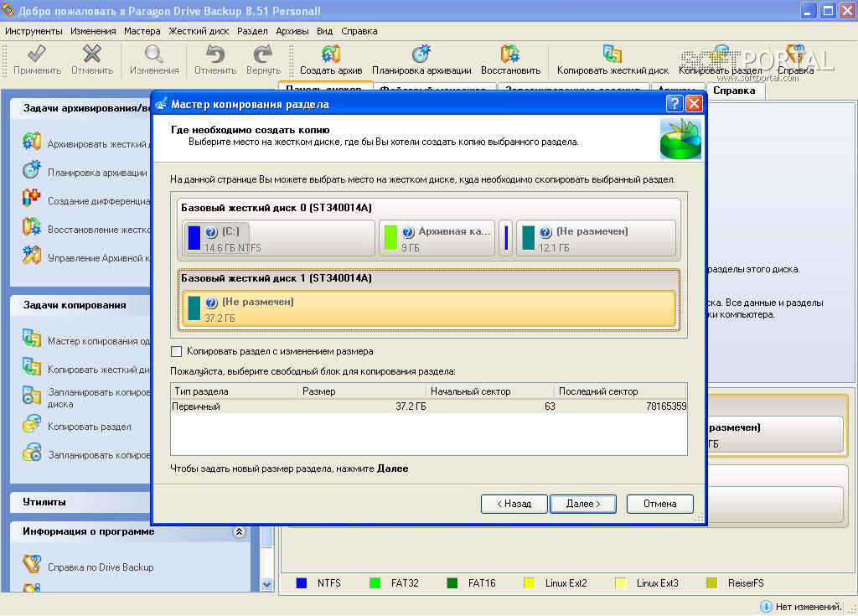
Task: Click the sidebar scrollbar down arrow
Action: (266, 583)
